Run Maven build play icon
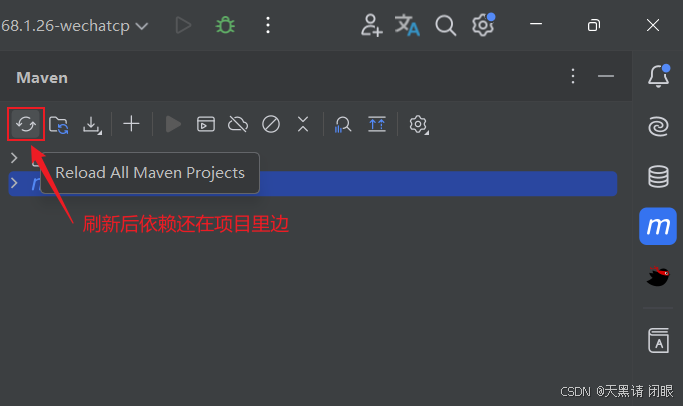 click(173, 124)
